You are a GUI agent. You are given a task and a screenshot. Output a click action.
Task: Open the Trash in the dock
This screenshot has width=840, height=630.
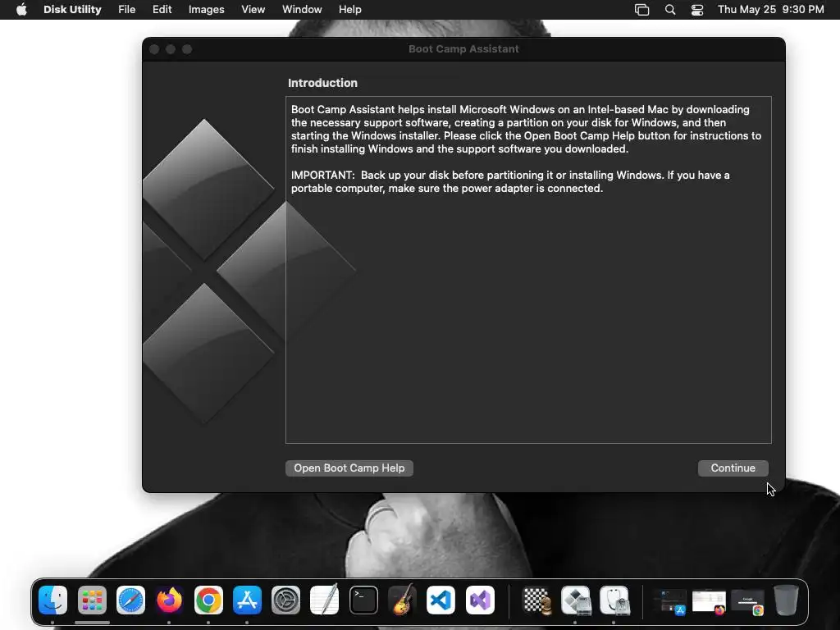pyautogui.click(x=786, y=600)
